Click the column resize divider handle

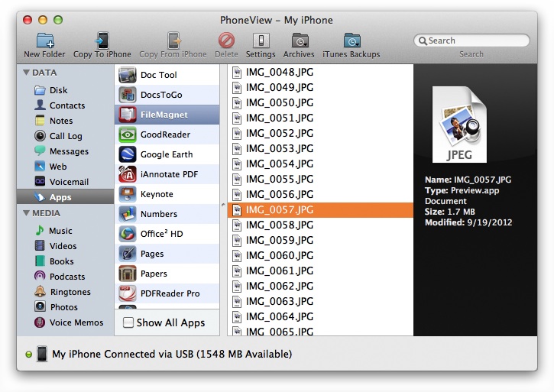click(223, 205)
